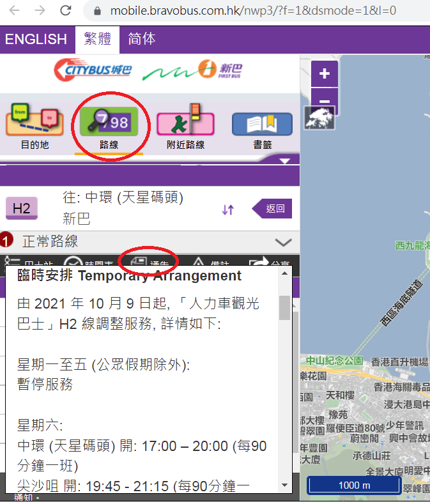
Task: Collapse the menu with the white triangle arrow
Action: (x=285, y=161)
